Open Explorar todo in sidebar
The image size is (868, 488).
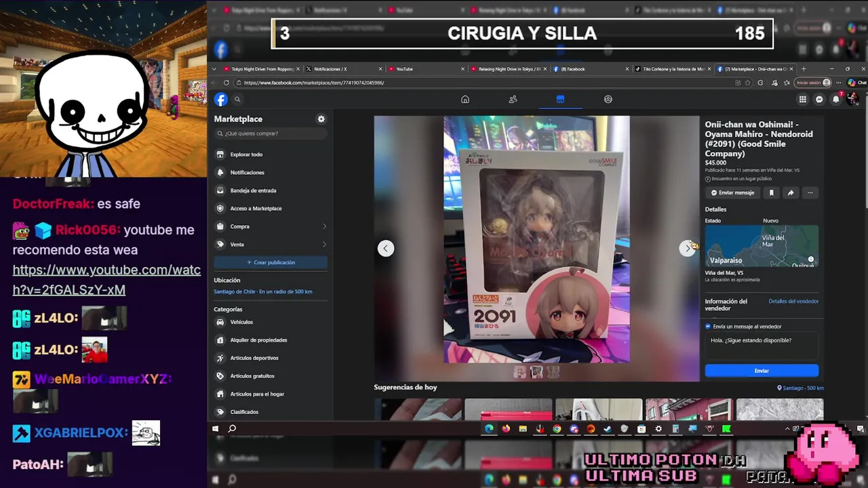(271, 155)
